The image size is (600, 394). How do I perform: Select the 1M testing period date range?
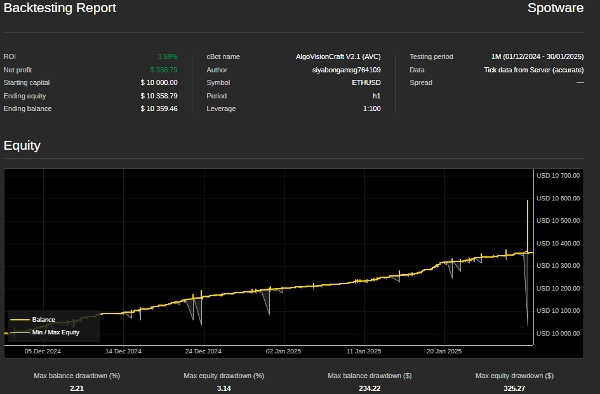pyautogui.click(x=538, y=57)
